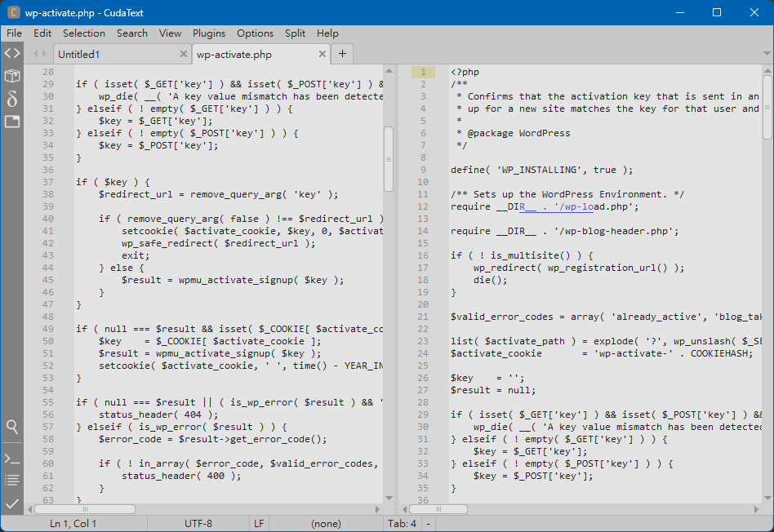The image size is (774, 532).
Task: Change encoding via UTF-8 status field
Action: [x=198, y=524]
